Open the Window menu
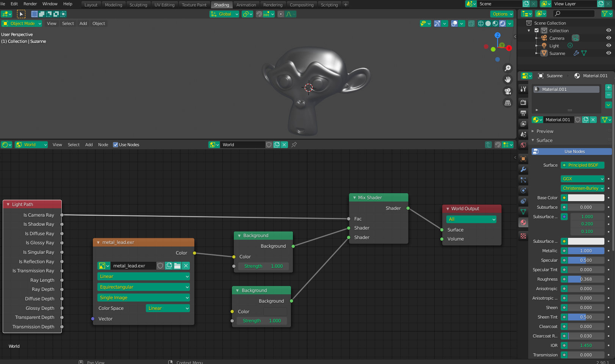 (50, 4)
